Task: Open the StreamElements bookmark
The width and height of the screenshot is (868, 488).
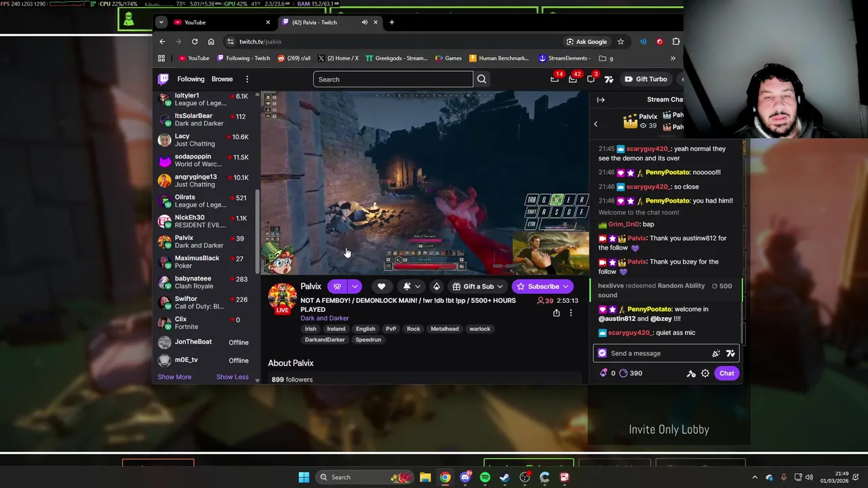Action: pyautogui.click(x=564, y=58)
